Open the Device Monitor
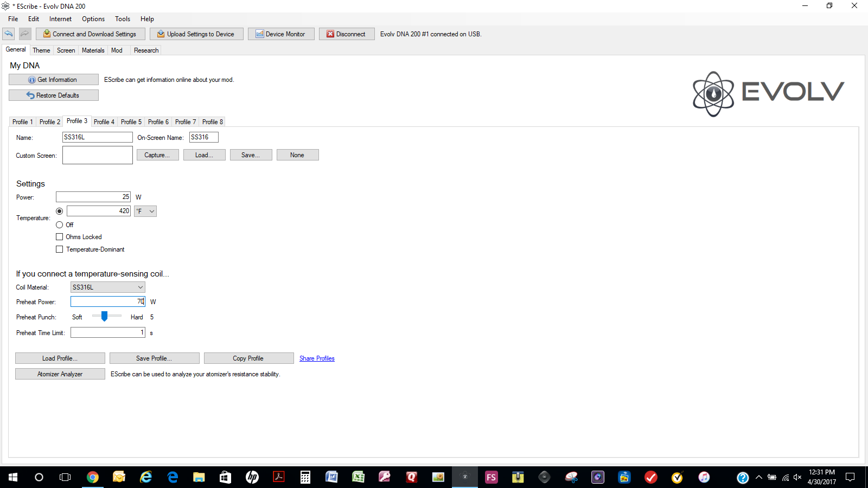 (x=281, y=34)
